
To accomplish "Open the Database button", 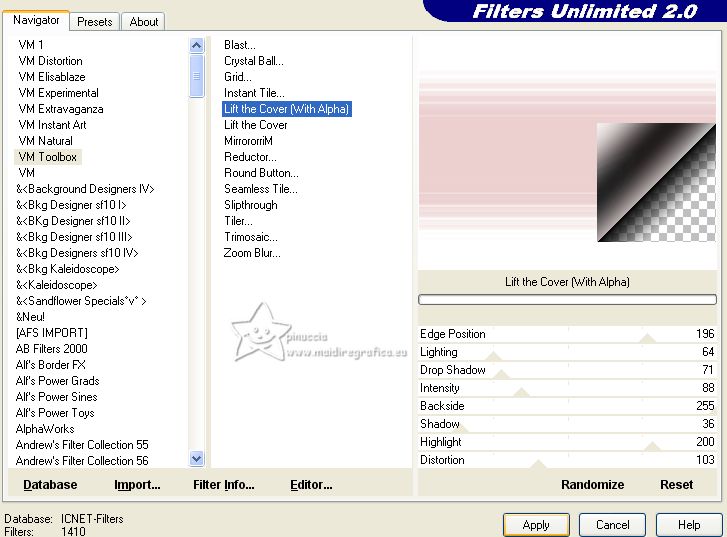I will coord(50,485).
